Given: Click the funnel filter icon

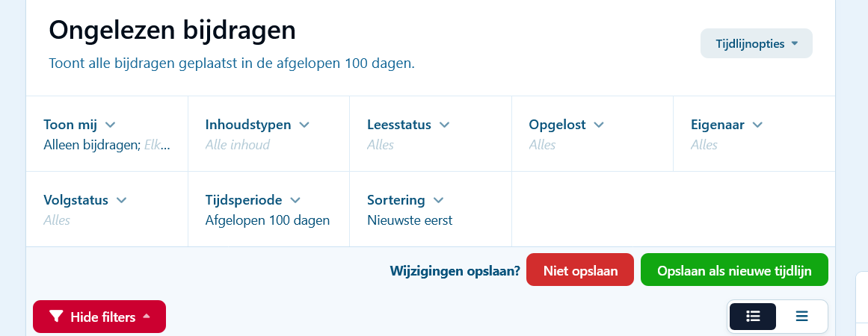Looking at the screenshot, I should tap(55, 317).
